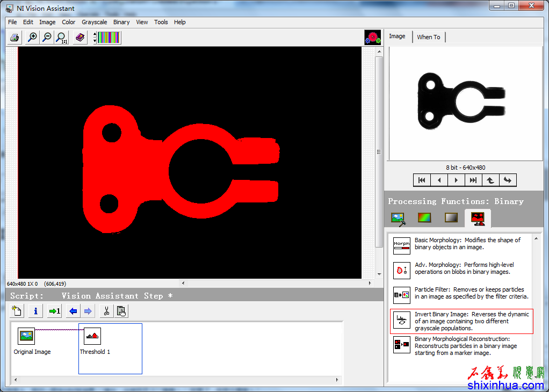Switch to Grayscale processing functions tab
The image size is (549, 392).
click(x=451, y=217)
